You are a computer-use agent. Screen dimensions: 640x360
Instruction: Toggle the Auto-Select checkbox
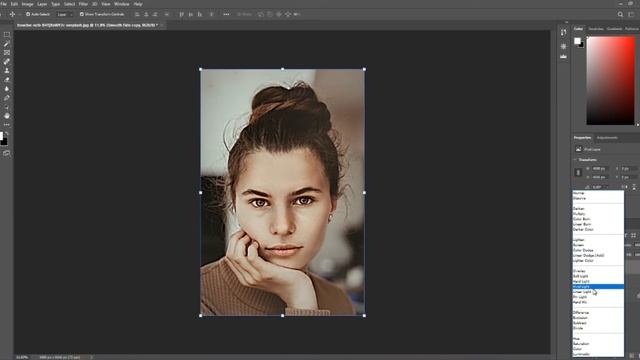pos(28,14)
